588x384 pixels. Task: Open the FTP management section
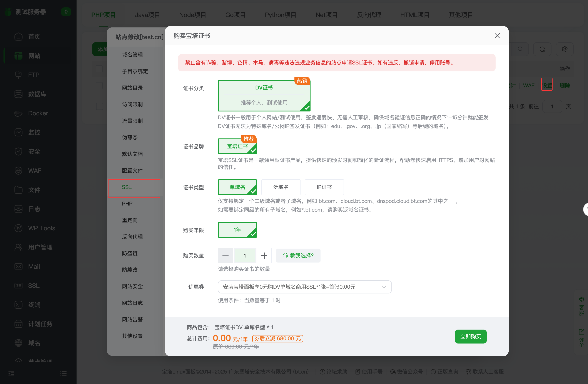[x=34, y=75]
